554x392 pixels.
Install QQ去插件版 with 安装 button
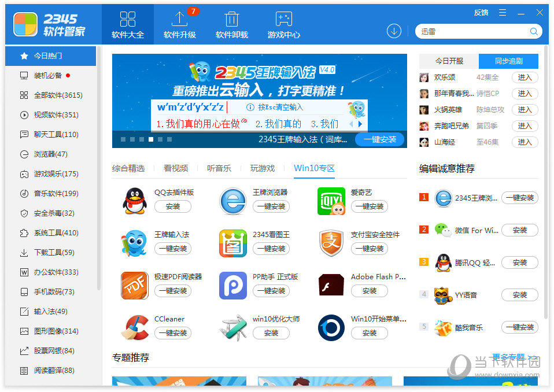point(173,206)
